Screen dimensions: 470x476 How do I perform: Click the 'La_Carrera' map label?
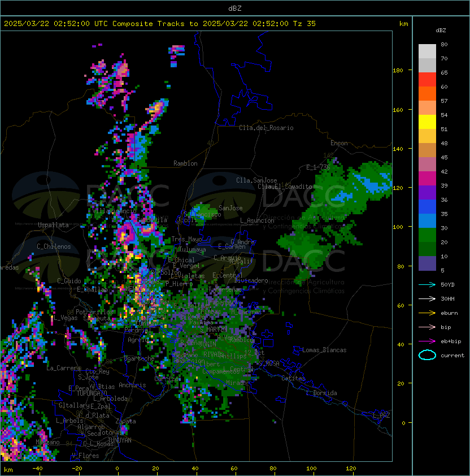(x=63, y=368)
